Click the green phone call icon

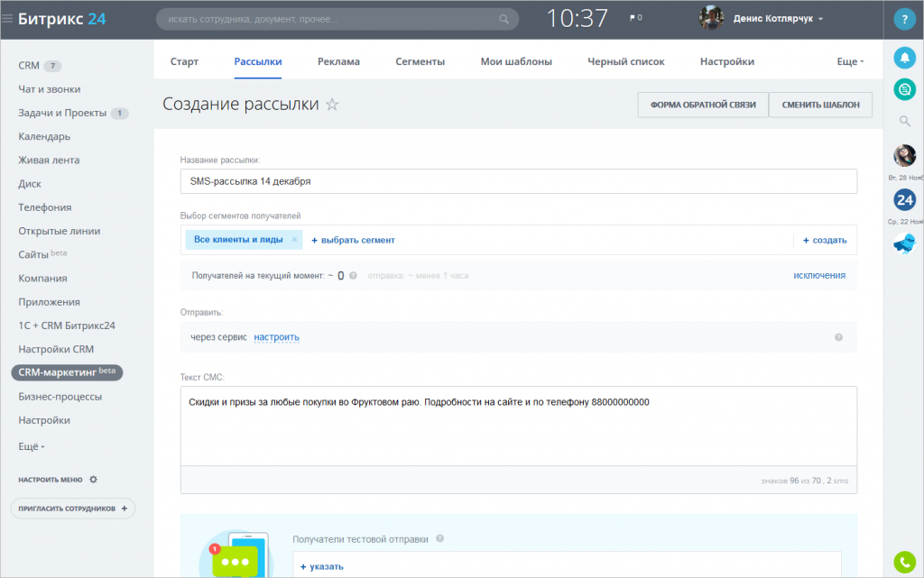point(904,562)
